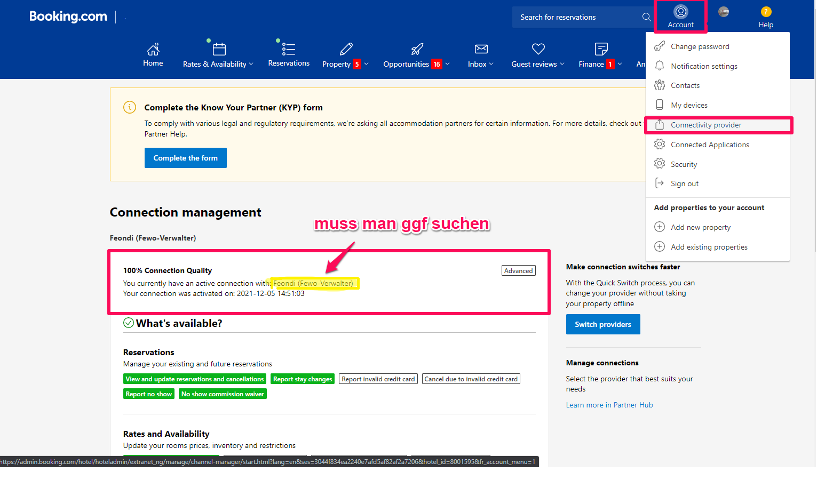
Task: Click the sign out arrow icon
Action: click(x=660, y=183)
